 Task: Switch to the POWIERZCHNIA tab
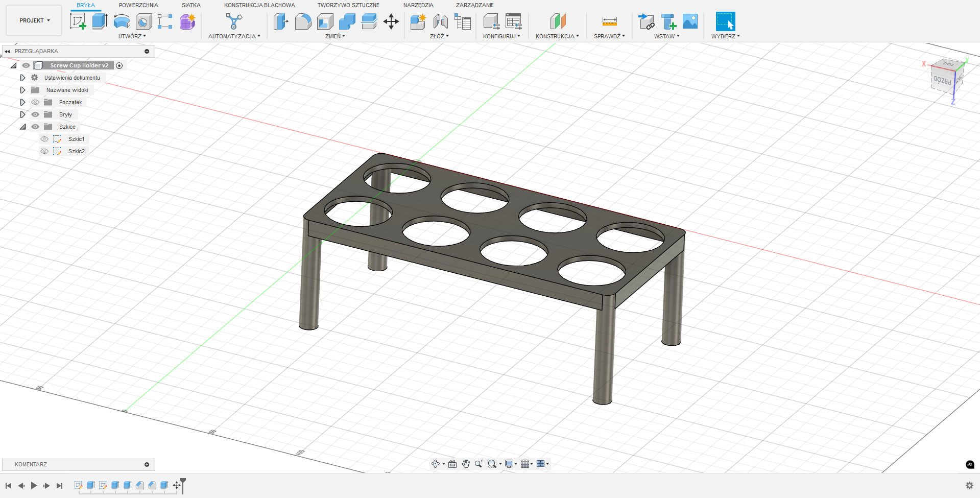click(138, 5)
